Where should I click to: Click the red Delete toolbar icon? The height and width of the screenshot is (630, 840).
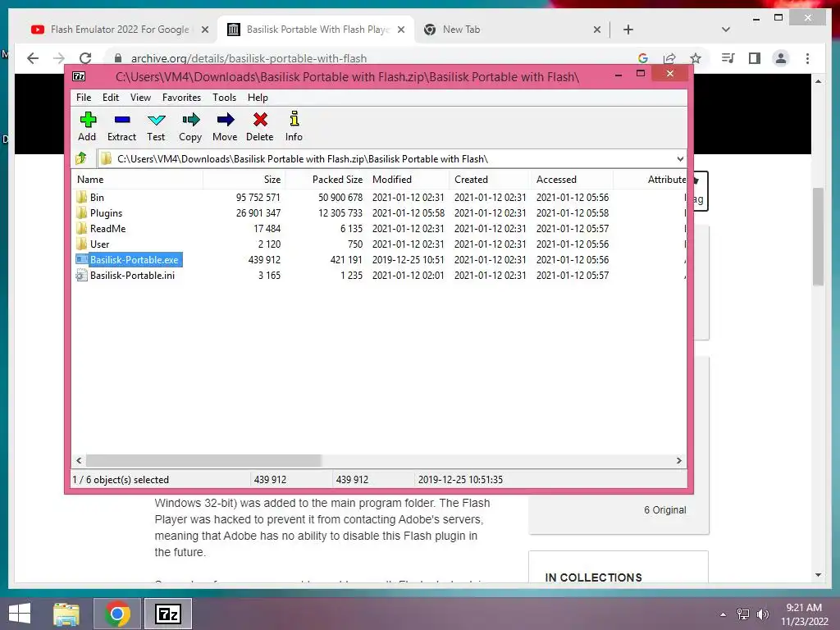(260, 120)
